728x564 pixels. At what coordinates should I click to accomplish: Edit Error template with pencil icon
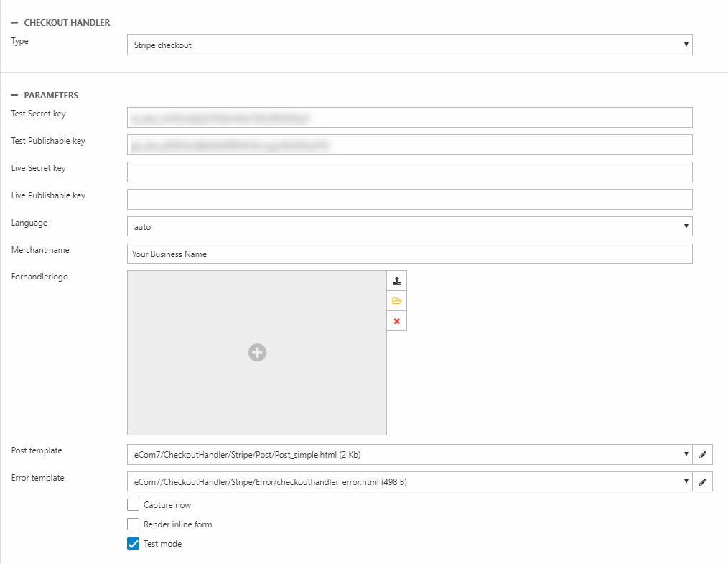click(703, 482)
